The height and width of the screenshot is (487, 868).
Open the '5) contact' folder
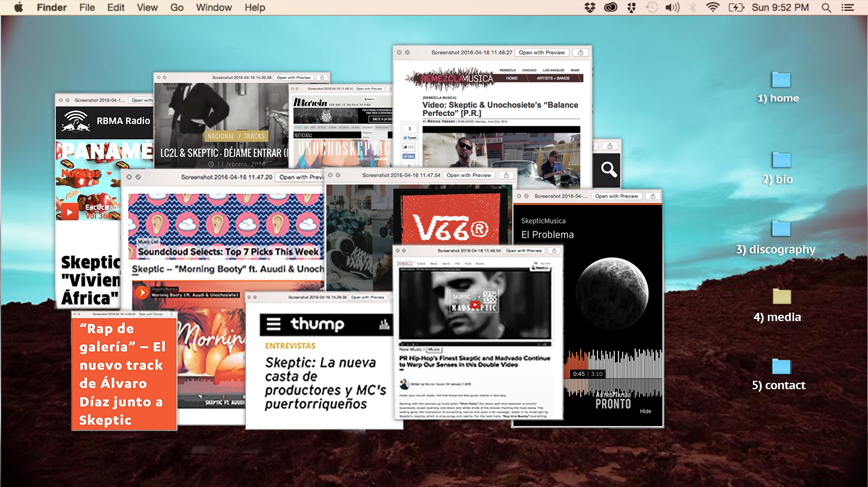click(781, 366)
